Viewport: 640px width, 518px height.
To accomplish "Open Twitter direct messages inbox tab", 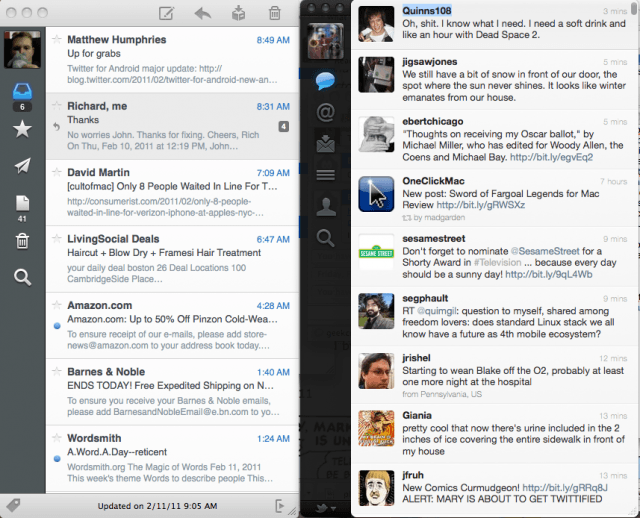I will pos(325,144).
